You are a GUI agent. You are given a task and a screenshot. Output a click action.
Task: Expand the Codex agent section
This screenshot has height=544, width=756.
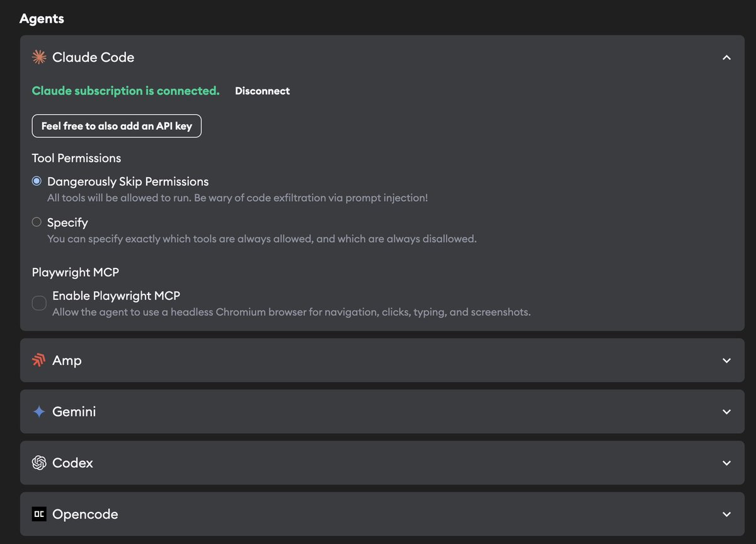[726, 463]
